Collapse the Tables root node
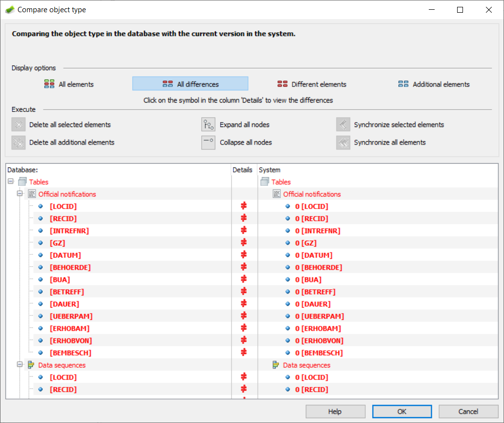This screenshot has height=423, width=504. click(x=10, y=181)
